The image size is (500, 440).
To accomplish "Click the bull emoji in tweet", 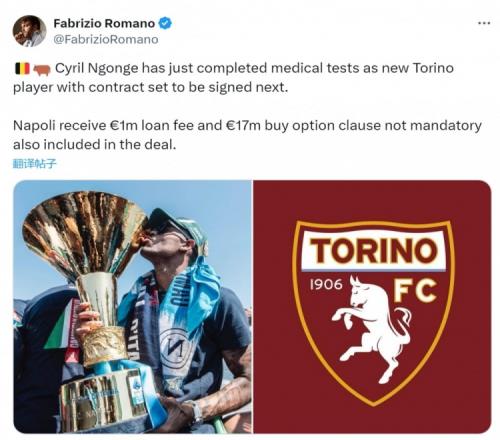I will pyautogui.click(x=42, y=69).
